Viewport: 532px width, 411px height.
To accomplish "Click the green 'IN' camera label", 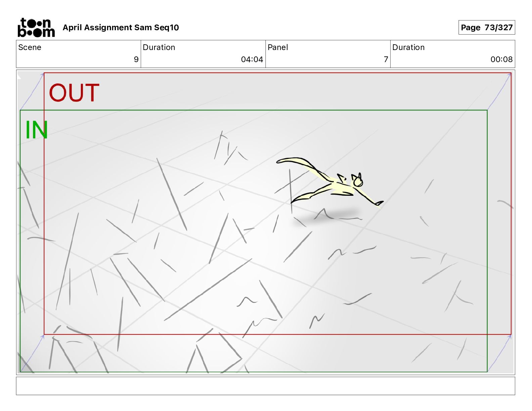I will click(37, 130).
